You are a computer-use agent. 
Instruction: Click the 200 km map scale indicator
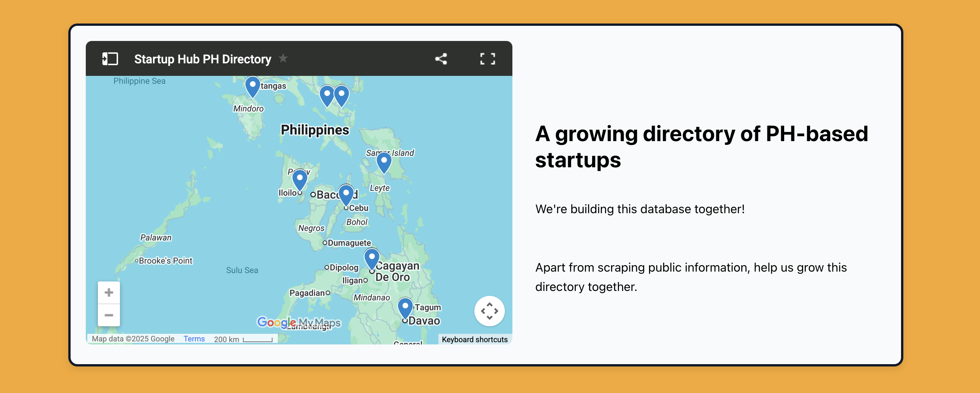[243, 339]
